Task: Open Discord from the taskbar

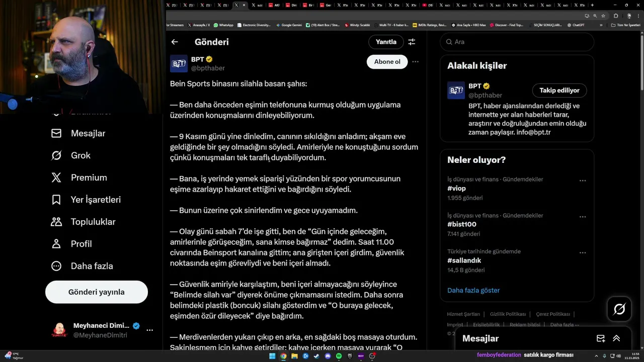Action: 328,356
